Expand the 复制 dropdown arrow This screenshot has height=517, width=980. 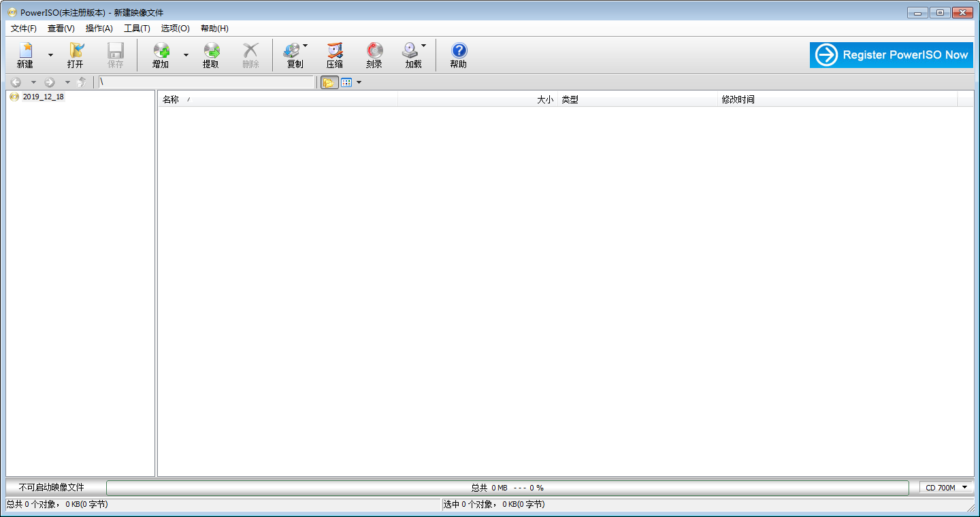(305, 46)
